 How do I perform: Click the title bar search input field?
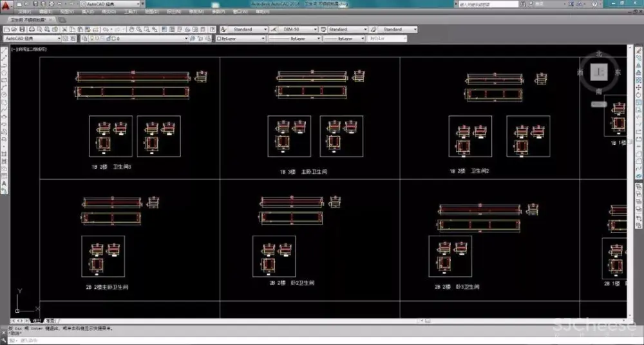pyautogui.click(x=488, y=4)
